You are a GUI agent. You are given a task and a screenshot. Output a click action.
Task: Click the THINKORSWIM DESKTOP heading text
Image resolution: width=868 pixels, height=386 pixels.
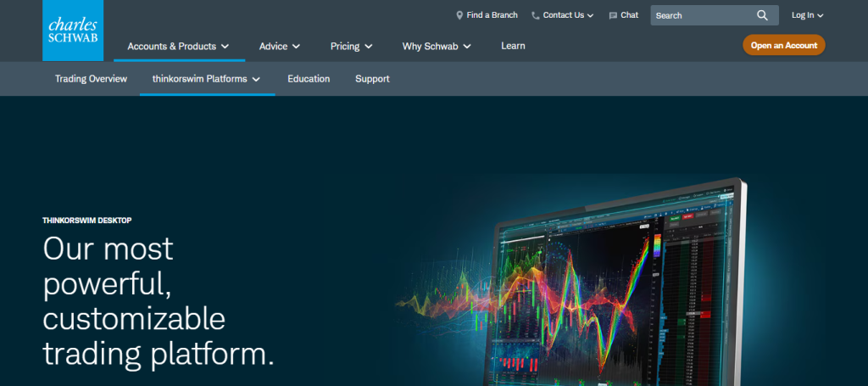pos(87,221)
